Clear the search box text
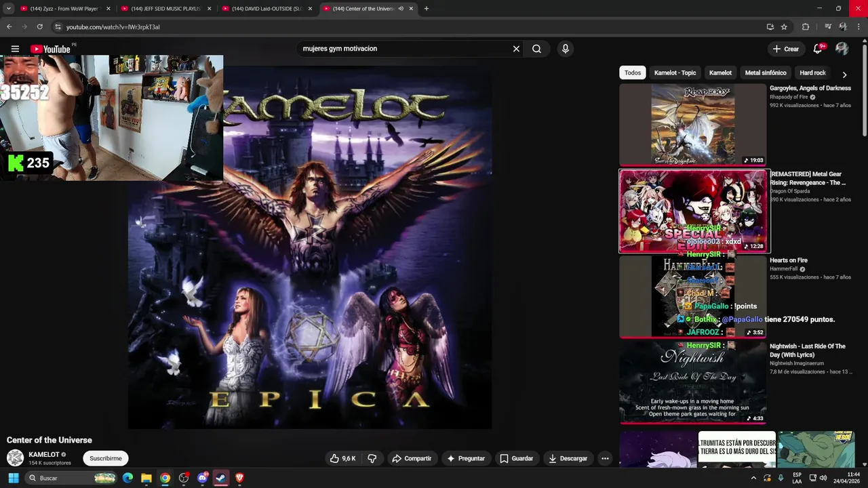This screenshot has width=868, height=488. point(516,49)
